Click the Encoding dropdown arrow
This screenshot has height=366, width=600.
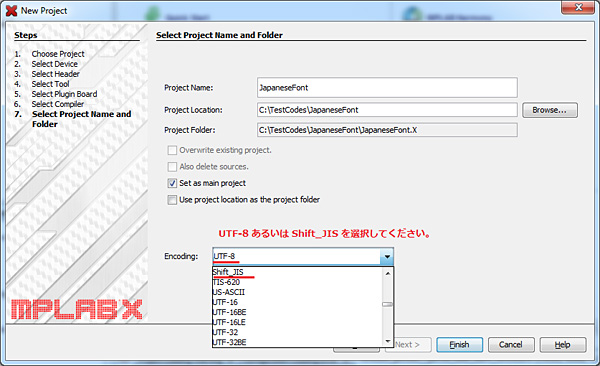click(387, 257)
